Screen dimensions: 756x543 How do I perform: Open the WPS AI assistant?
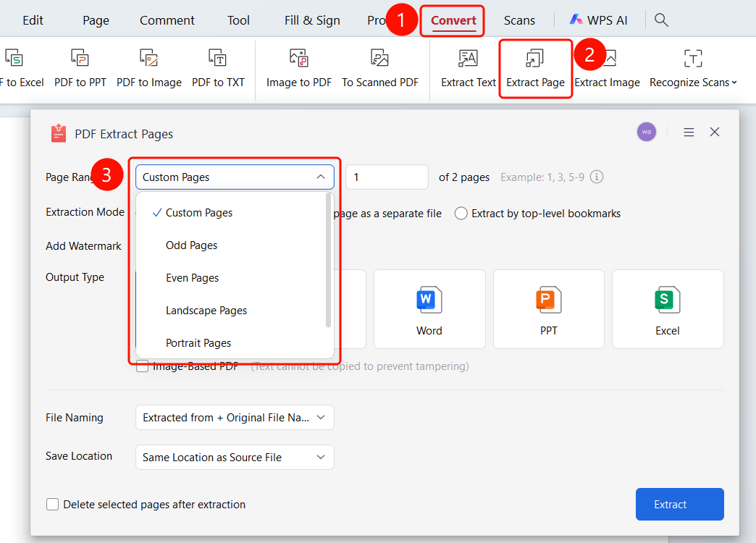[598, 20]
